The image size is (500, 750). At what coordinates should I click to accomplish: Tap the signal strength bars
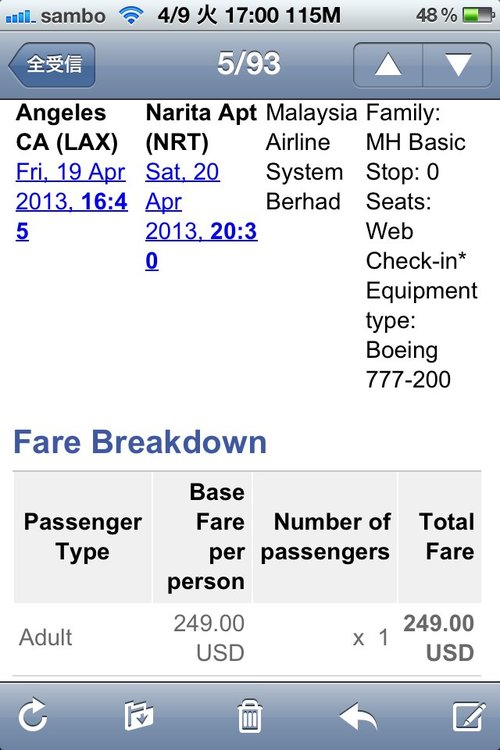pyautogui.click(x=21, y=16)
